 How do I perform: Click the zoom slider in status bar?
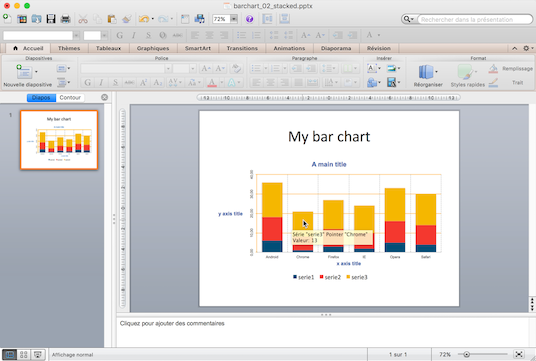point(466,355)
